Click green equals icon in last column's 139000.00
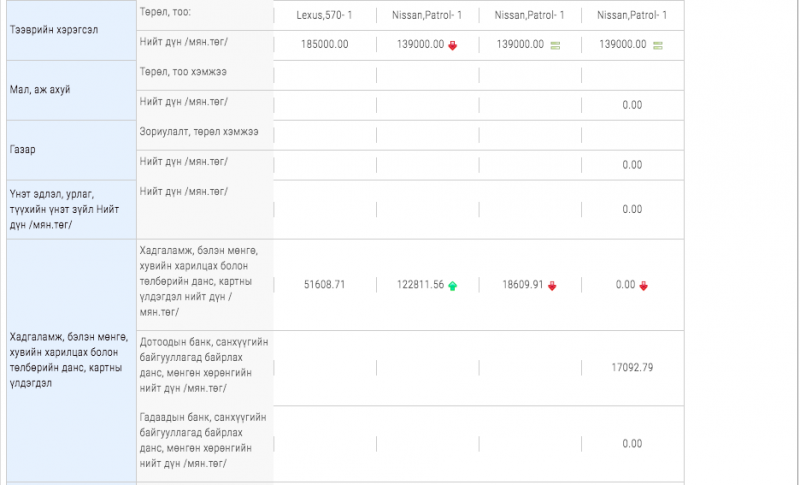This screenshot has height=485, width=800. coord(658,45)
